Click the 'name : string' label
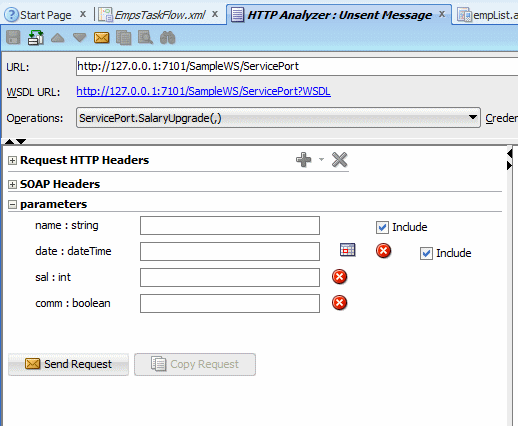Screen dimensions: 518x426 [67, 226]
